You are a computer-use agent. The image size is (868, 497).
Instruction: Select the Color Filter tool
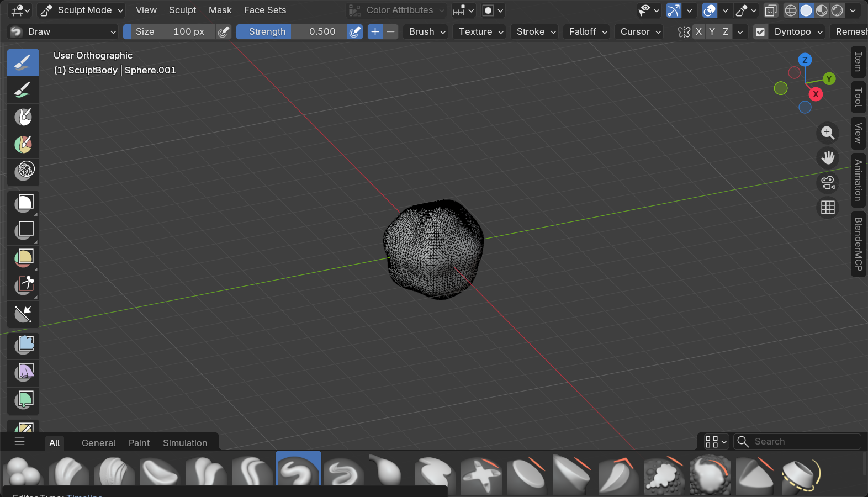click(23, 401)
